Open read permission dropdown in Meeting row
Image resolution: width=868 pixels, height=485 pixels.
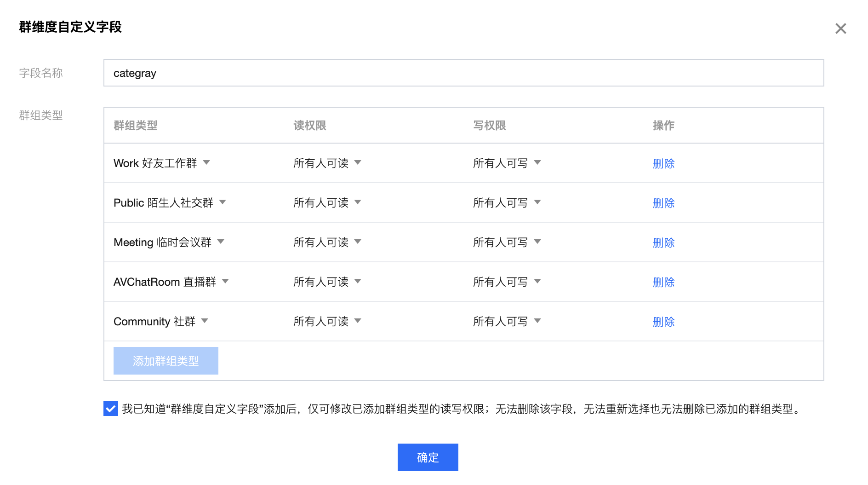coord(327,242)
